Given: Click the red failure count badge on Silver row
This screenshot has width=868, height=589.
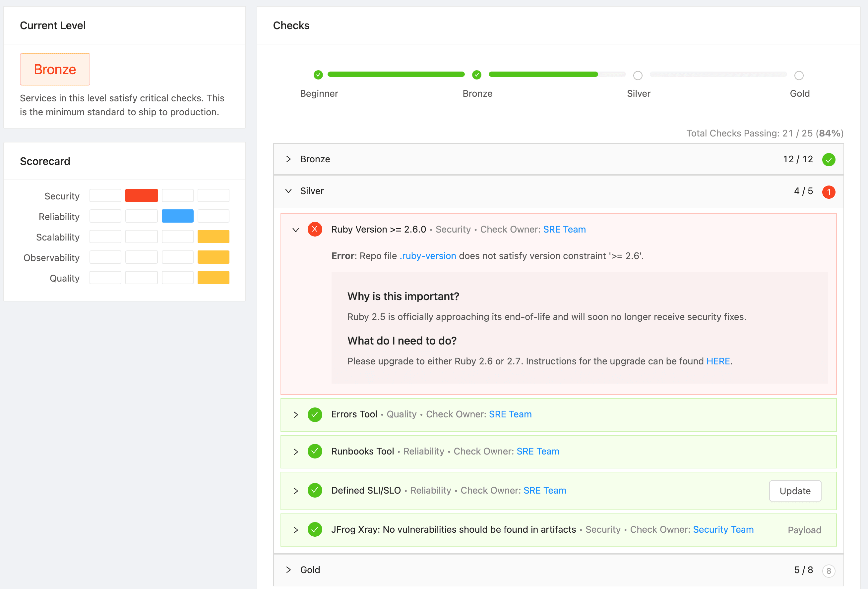Looking at the screenshot, I should point(829,192).
